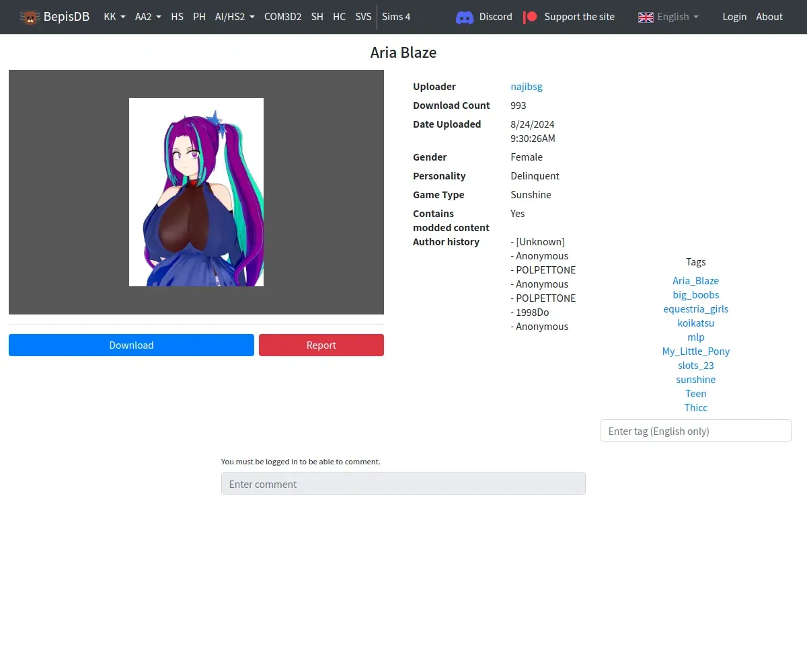Select the Thicc tag

tap(695, 408)
